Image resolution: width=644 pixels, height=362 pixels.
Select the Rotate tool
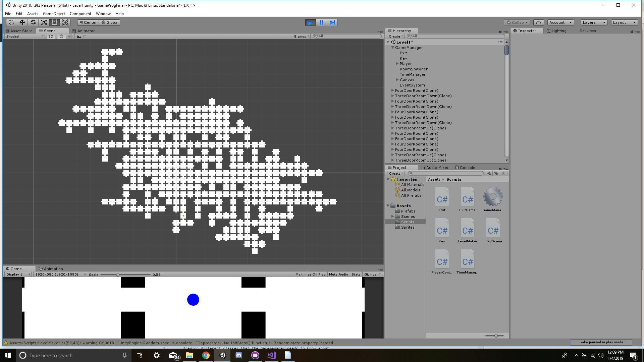click(33, 22)
